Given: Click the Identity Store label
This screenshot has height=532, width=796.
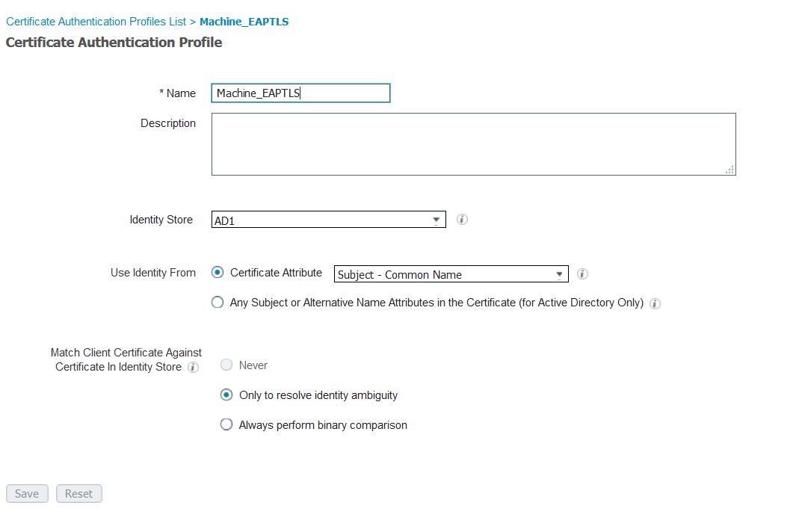Looking at the screenshot, I should (x=161, y=220).
